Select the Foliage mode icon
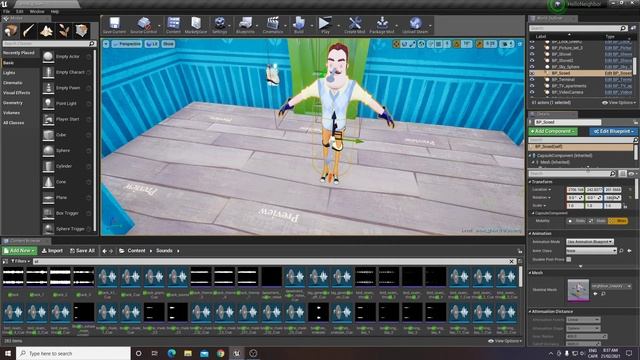640x360 pixels. 64,31
